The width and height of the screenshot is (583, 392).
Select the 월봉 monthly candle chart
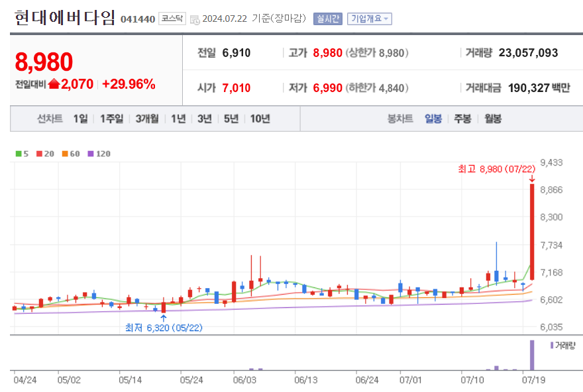pos(493,119)
